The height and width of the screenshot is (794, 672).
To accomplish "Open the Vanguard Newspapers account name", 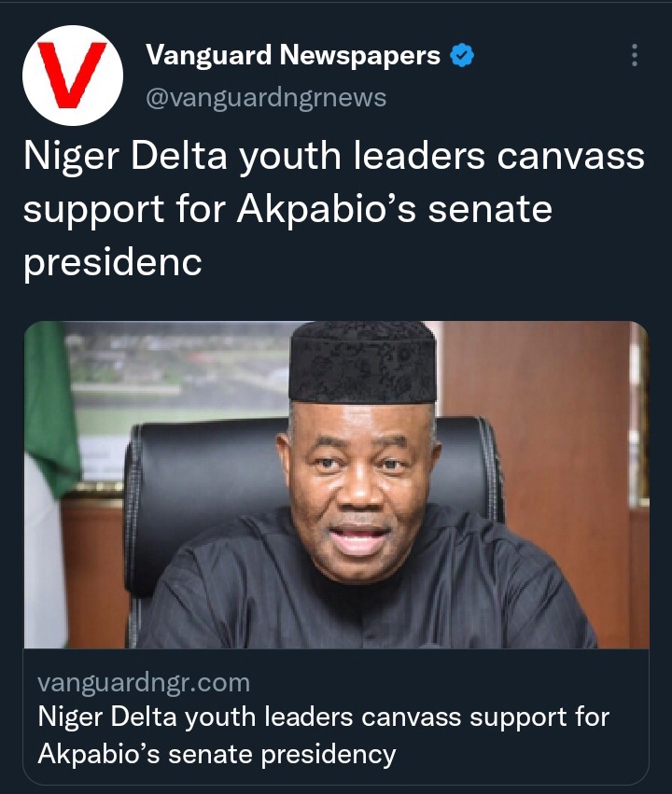I will 293,56.
